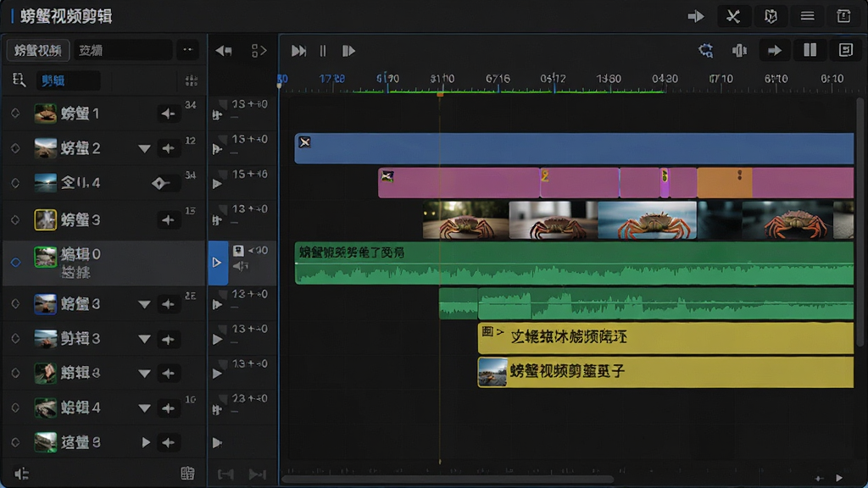Image resolution: width=868 pixels, height=488 pixels.
Task: Click the shield-shaped icon in the title bar
Action: pos(770,16)
